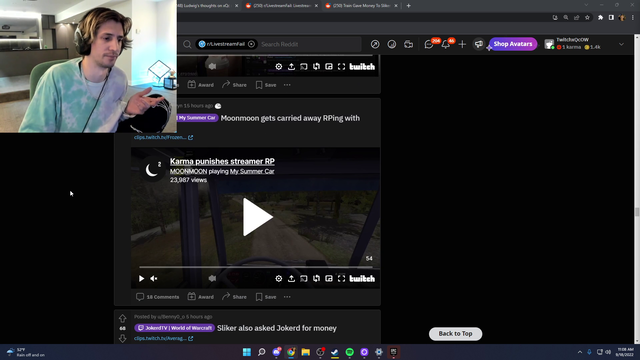Open File Explorer from taskbar
The height and width of the screenshot is (360, 640).
(305, 352)
